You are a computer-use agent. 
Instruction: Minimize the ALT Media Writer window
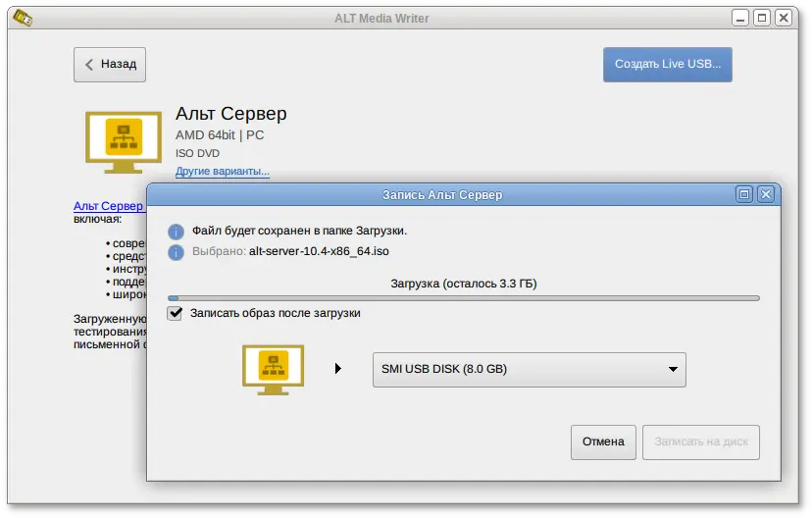[x=738, y=18]
